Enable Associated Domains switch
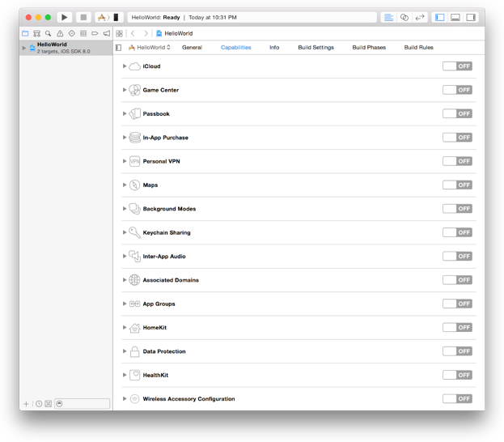Screen dimensions: 504x442 click(x=457, y=280)
